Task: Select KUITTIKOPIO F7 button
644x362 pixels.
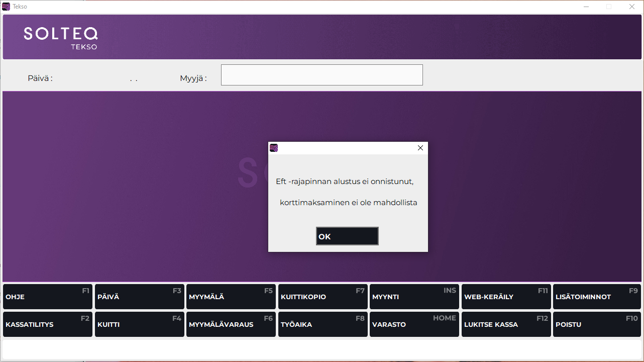Action: tap(323, 297)
